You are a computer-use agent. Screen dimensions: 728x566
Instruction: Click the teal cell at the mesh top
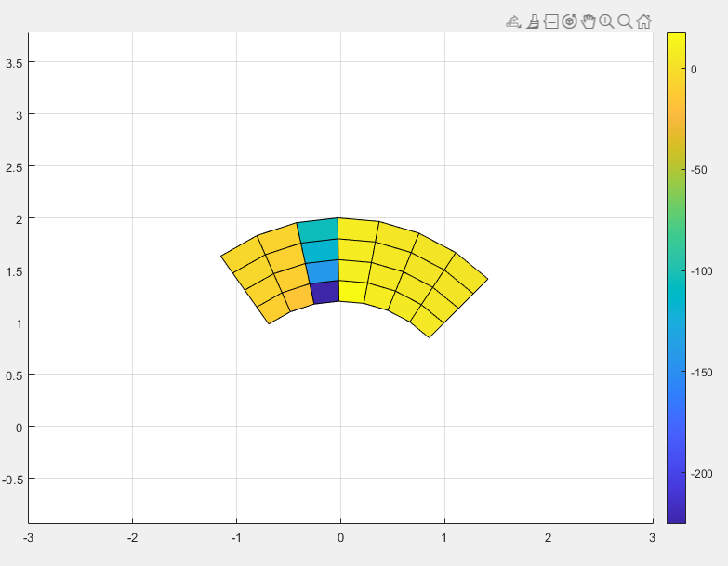point(319,230)
